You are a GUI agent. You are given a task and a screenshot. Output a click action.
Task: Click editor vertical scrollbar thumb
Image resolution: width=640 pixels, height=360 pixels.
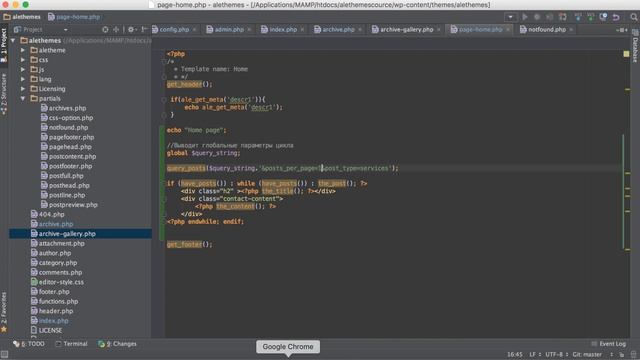[x=623, y=191]
